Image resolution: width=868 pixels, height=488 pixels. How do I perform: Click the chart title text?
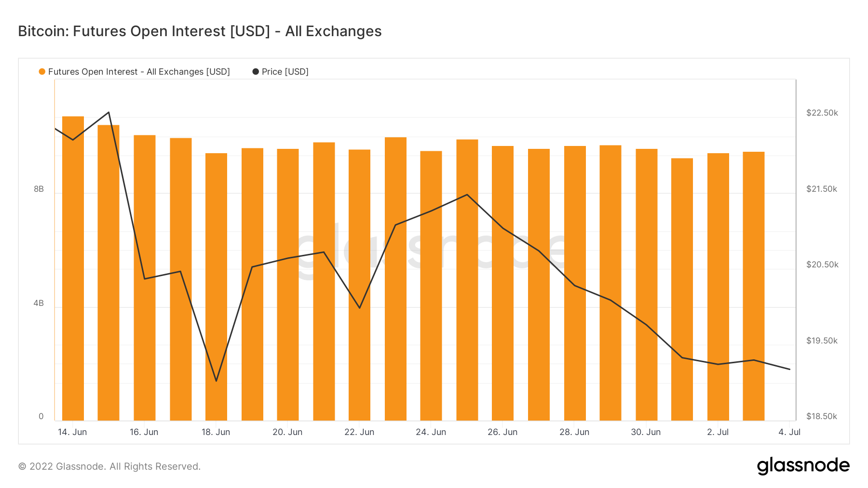tap(200, 31)
